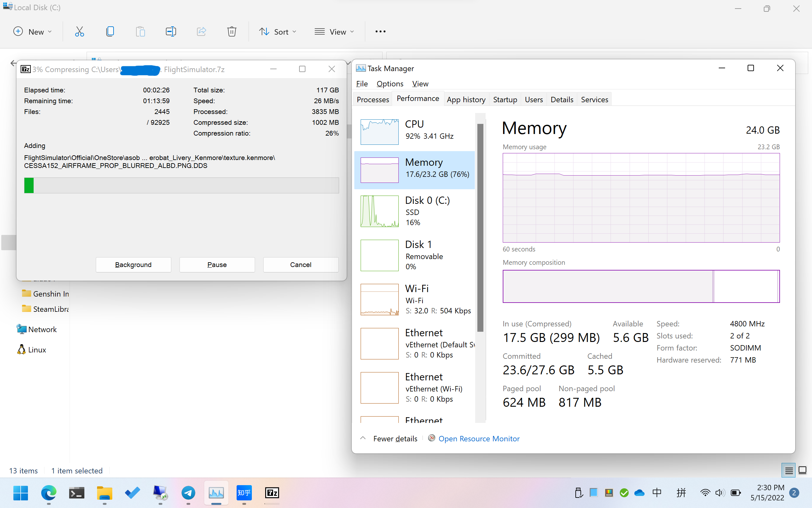Switch to the Processes tab
Viewport: 812px width, 508px height.
[373, 99]
